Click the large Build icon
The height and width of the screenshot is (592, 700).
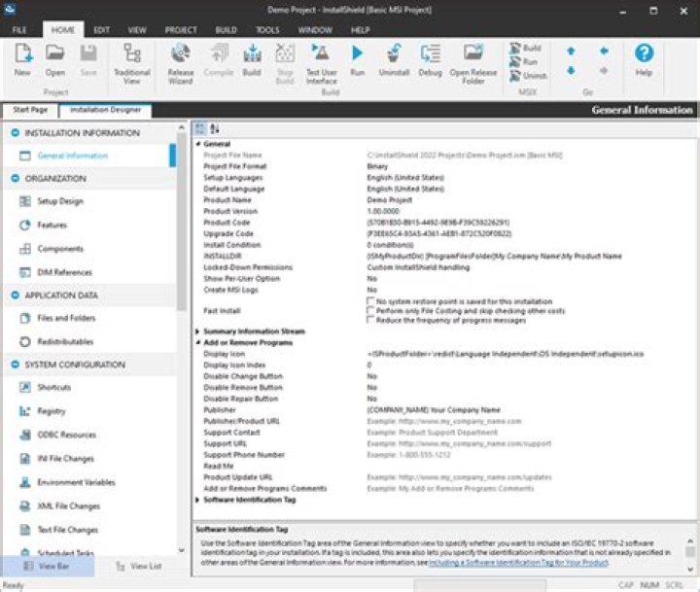point(252,53)
